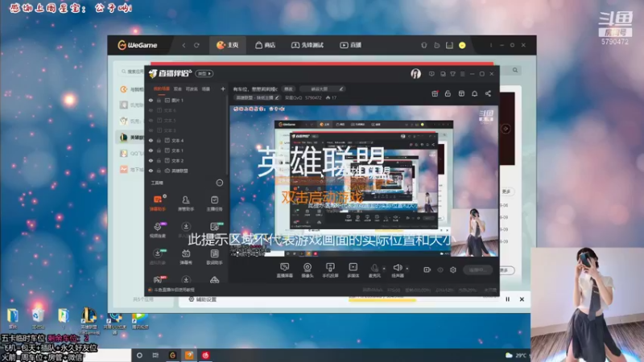
Task: Click record icon beside stream button
Action: point(427,269)
